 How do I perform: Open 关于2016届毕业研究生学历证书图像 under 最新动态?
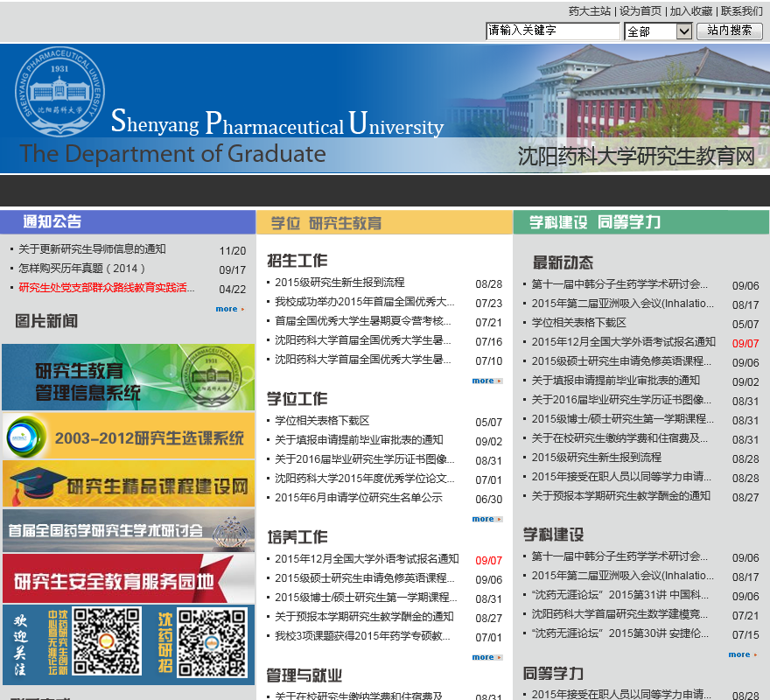620,399
